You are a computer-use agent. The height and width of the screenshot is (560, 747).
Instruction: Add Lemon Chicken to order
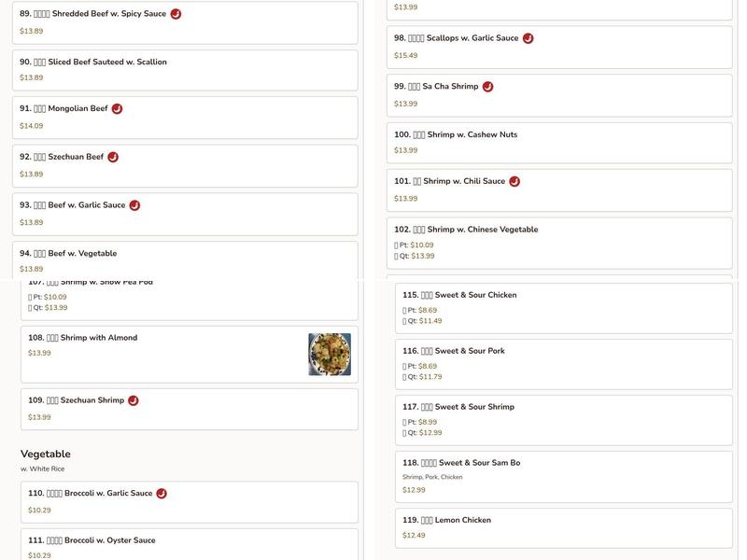[563, 526]
